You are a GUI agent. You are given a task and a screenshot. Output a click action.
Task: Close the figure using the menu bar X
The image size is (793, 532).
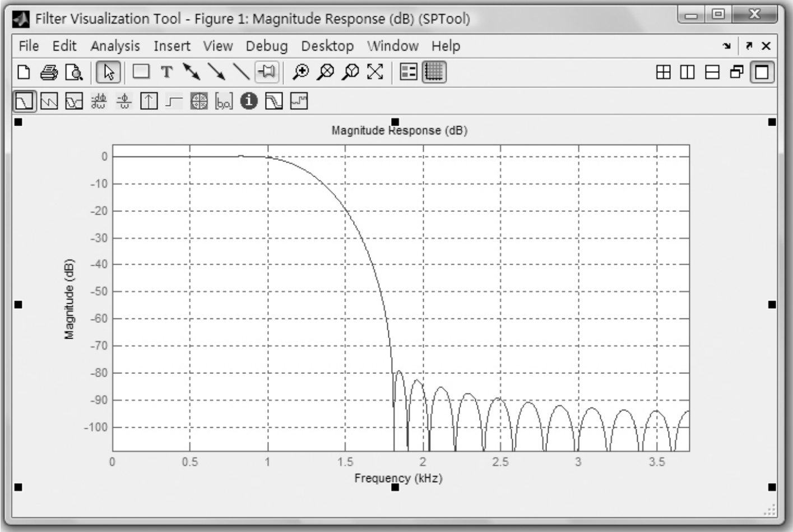click(766, 46)
